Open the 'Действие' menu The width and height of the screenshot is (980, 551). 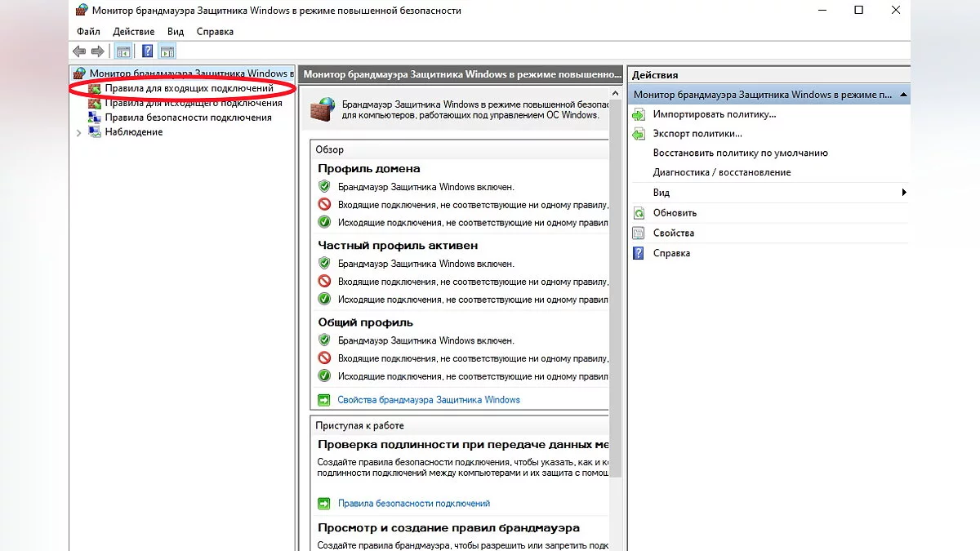click(133, 32)
